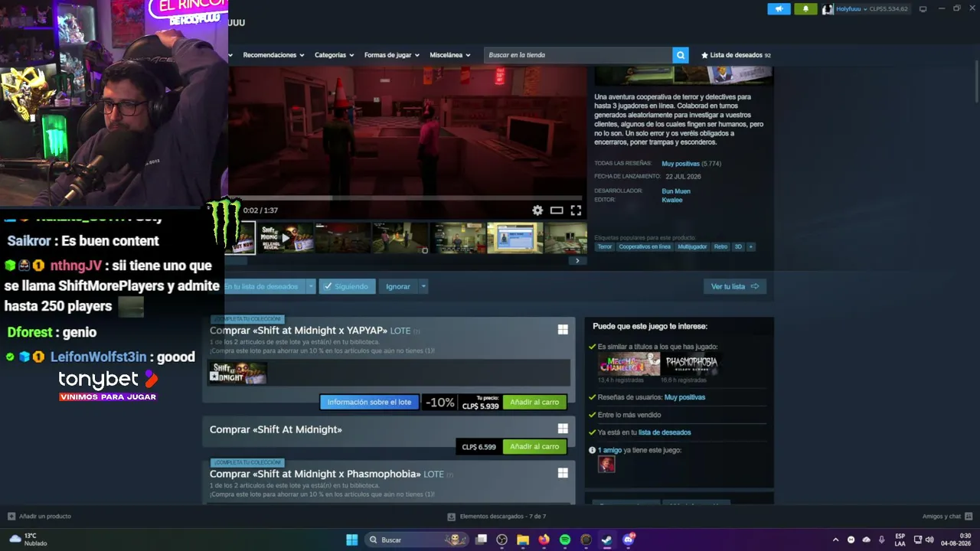The height and width of the screenshot is (551, 980).
Task: Add Shift At Midnight to cart for CLP$ 6.599
Action: point(534,447)
